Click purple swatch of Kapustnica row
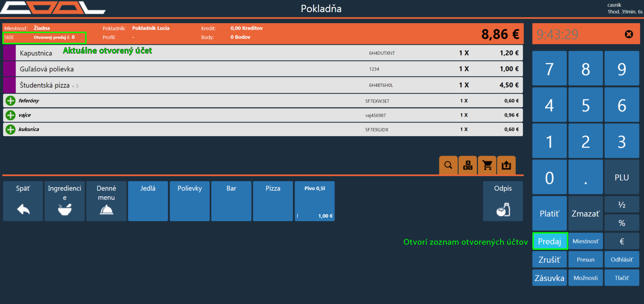This screenshot has width=644, height=304. [x=9, y=53]
